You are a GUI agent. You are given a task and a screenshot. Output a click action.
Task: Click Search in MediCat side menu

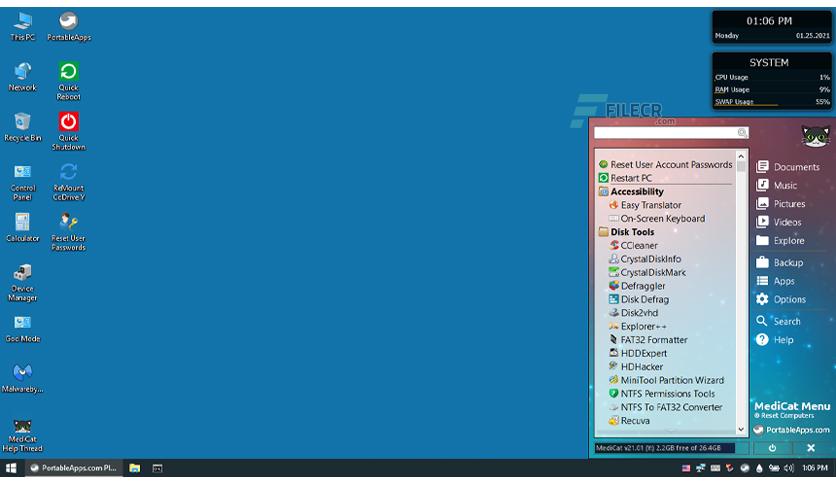778,321
